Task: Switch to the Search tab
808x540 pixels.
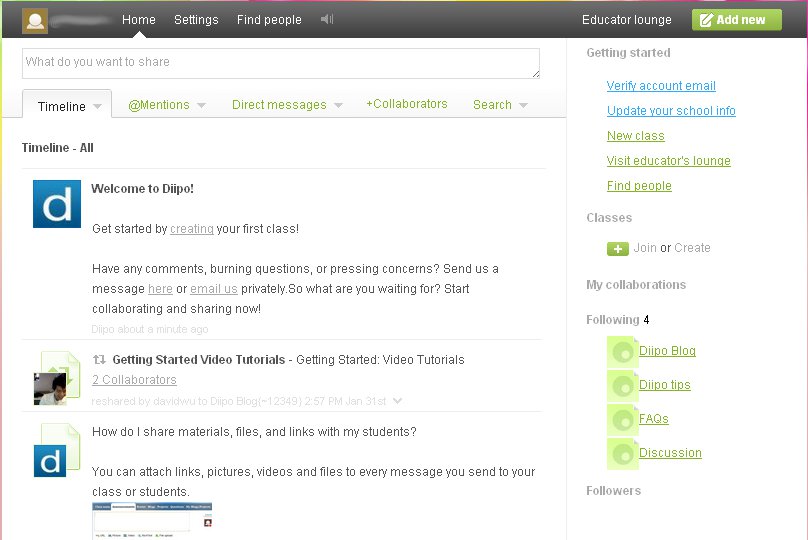Action: click(492, 105)
